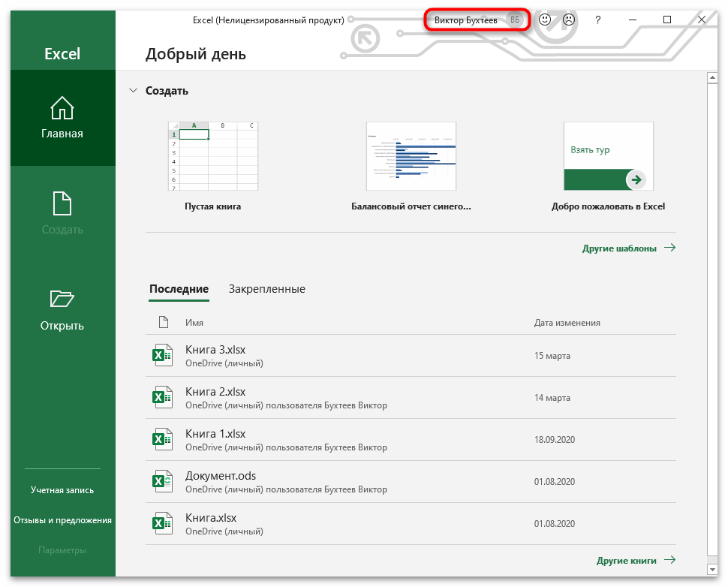This screenshot has height=587, width=728.
Task: Click the Дата изменения column header
Action: click(x=567, y=322)
